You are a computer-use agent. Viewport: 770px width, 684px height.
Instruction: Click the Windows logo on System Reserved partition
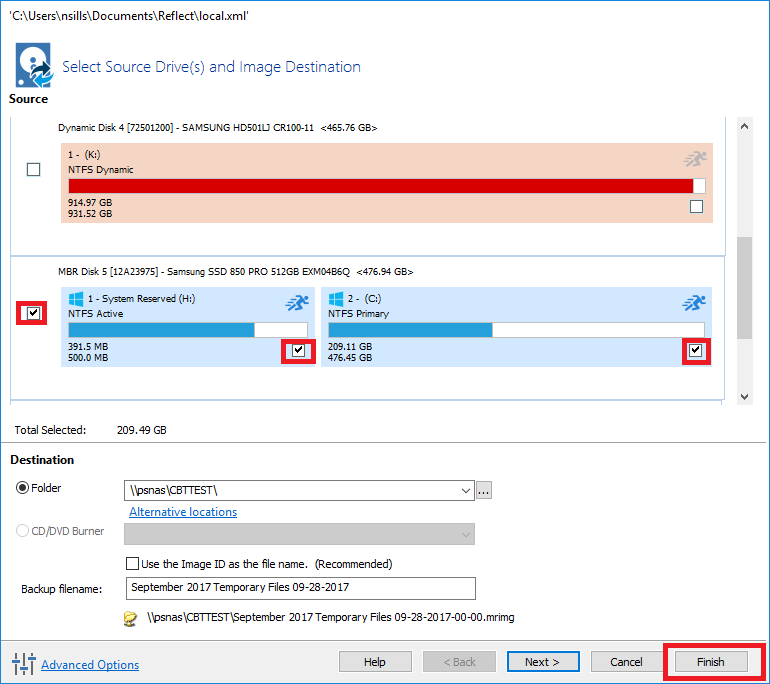click(x=76, y=299)
